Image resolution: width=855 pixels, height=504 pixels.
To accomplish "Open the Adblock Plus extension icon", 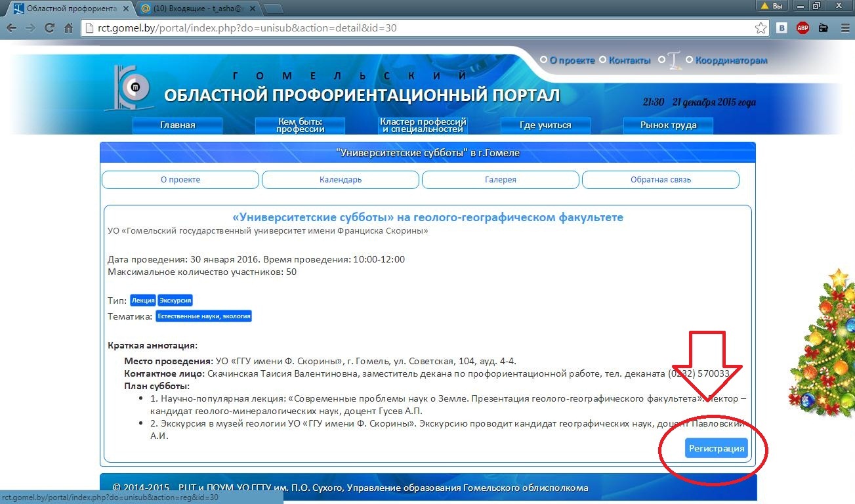I will click(x=803, y=28).
